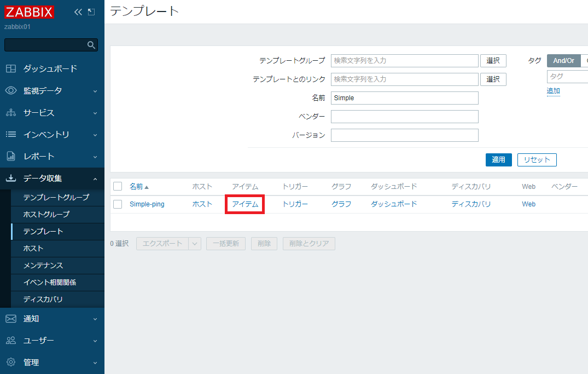Select the 監視データ eye icon in the sidebar
The width and height of the screenshot is (588, 374).
click(x=12, y=90)
